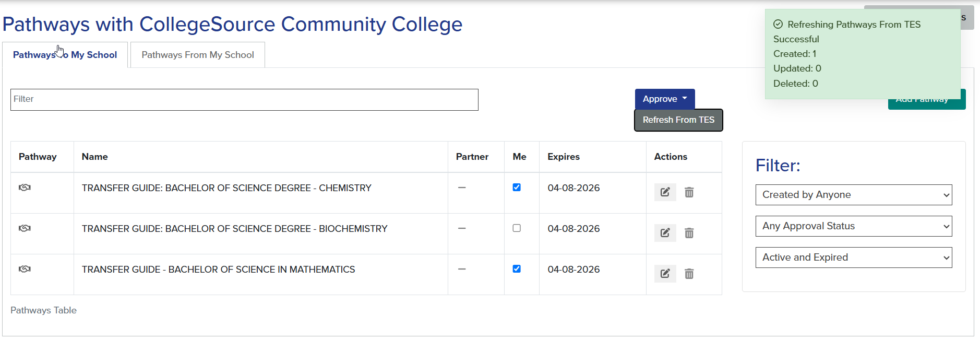Click the page title heading
The height and width of the screenshot is (339, 980).
coord(232,24)
